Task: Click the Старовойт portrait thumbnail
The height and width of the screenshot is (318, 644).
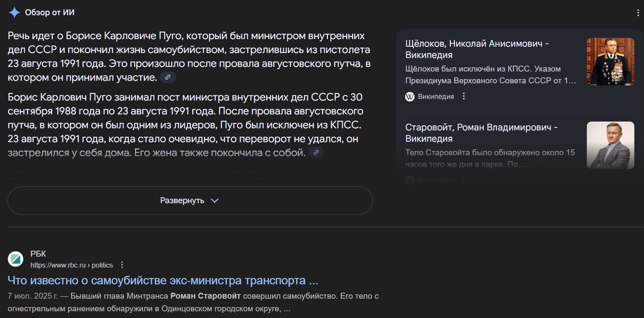Action: click(x=610, y=145)
